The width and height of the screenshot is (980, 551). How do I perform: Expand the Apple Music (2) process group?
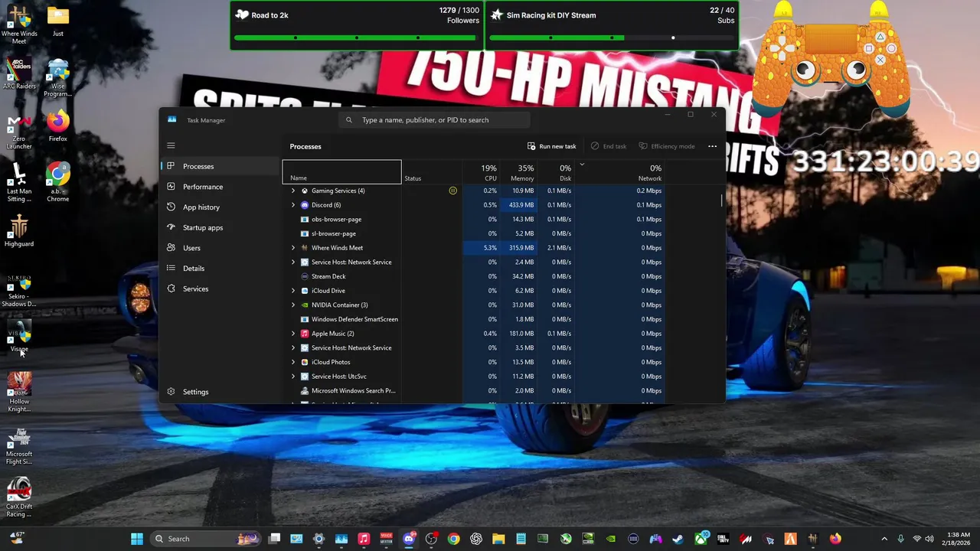point(293,334)
